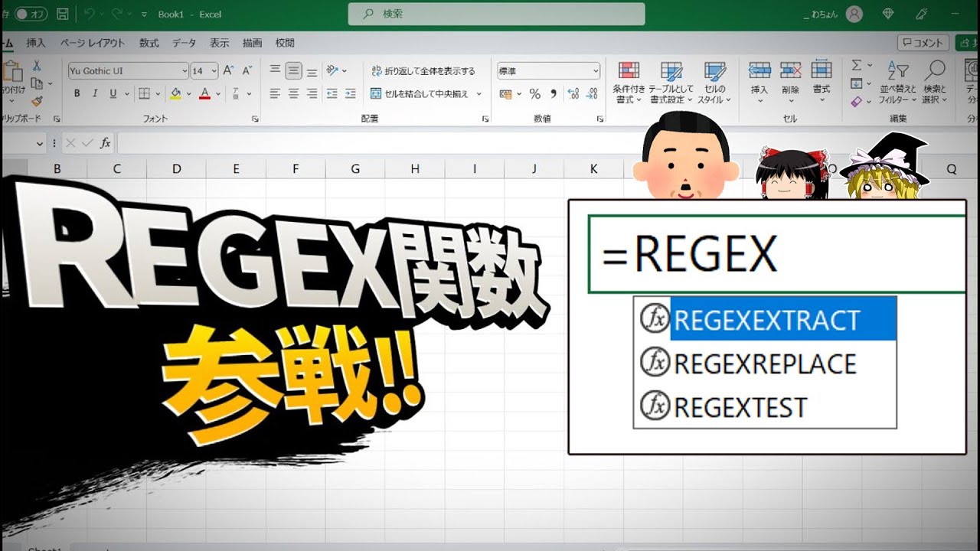
Task: Click the Copy icon in clipboard group
Action: click(36, 83)
